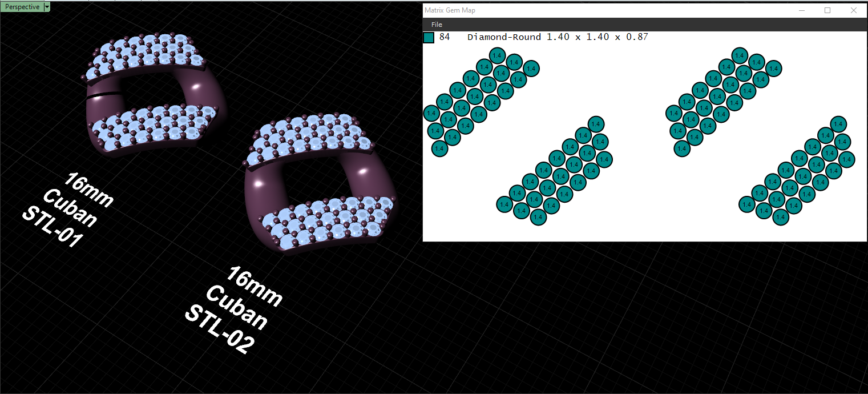
Task: Close the Matrix Gem Map window
Action: coord(854,10)
